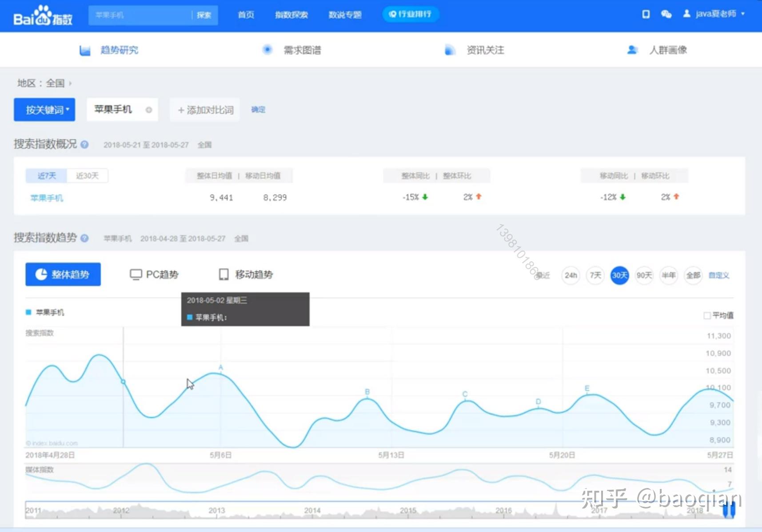The width and height of the screenshot is (762, 532).
Task: Click the 人群画像 people icon
Action: 632,50
